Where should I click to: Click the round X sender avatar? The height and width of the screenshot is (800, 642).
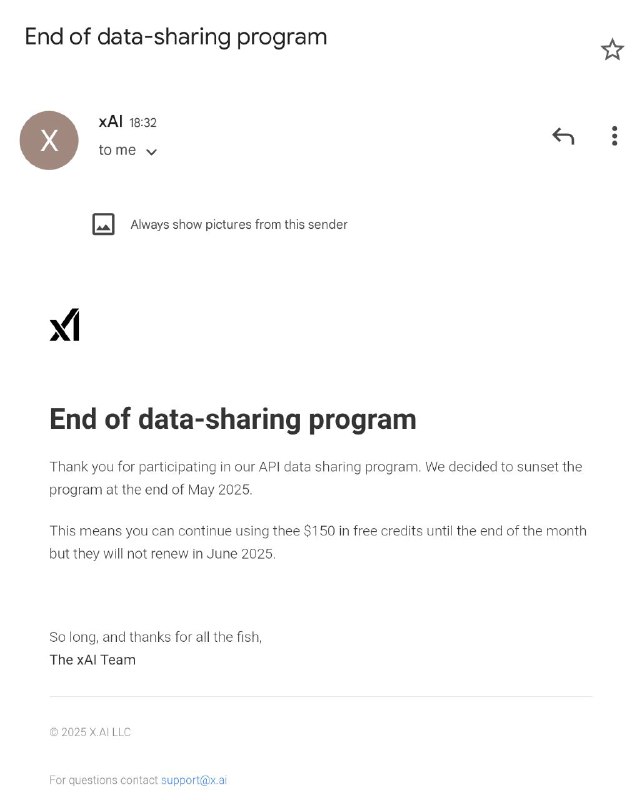pyautogui.click(x=49, y=141)
